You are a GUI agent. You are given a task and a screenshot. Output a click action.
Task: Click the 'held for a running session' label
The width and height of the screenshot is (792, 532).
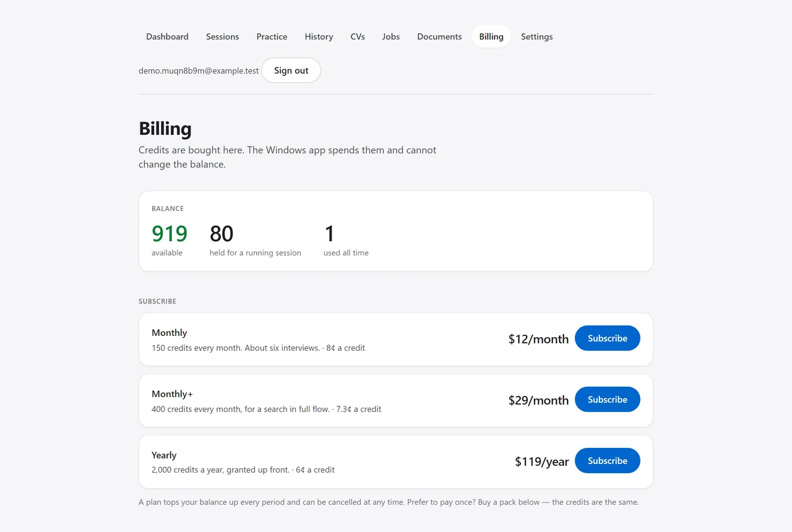[x=256, y=253]
